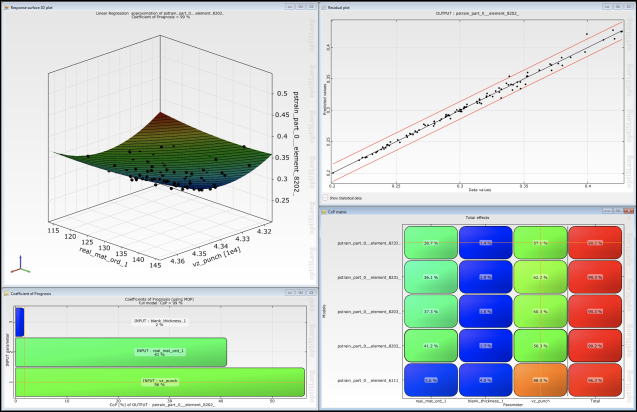Image resolution: width=637 pixels, height=412 pixels.
Task: Click the Total effects heading in CoP matrix
Action: 477,217
